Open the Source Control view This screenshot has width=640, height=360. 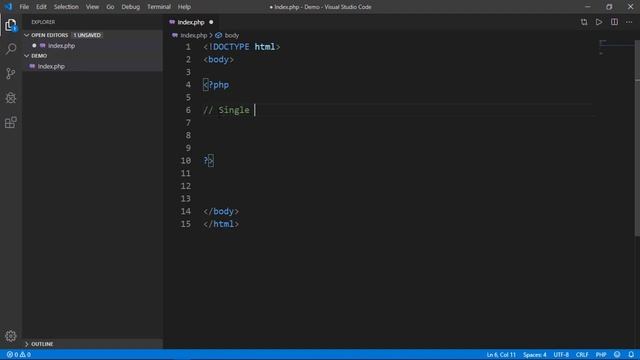pos(11,73)
